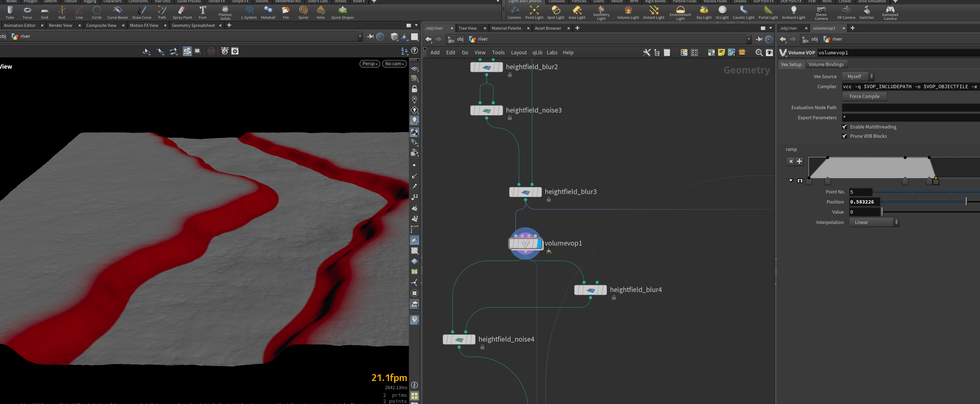Open the scene viewer pane options arrow
Screen dimensions: 980x404
tap(416, 25)
